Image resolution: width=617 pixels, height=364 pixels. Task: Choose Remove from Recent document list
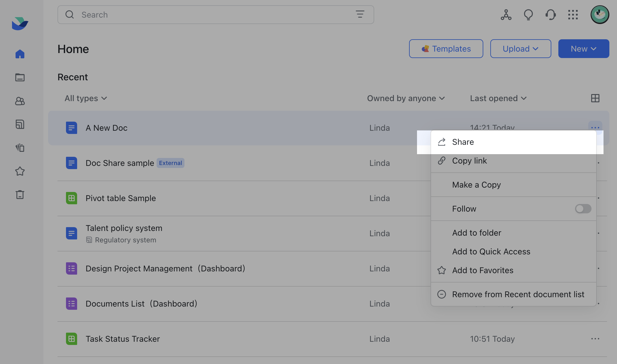[518, 294]
